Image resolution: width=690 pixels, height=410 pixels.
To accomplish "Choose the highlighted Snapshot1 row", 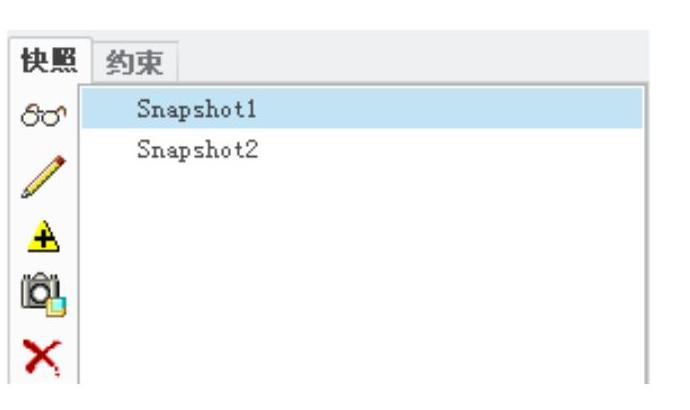I will pos(362,108).
